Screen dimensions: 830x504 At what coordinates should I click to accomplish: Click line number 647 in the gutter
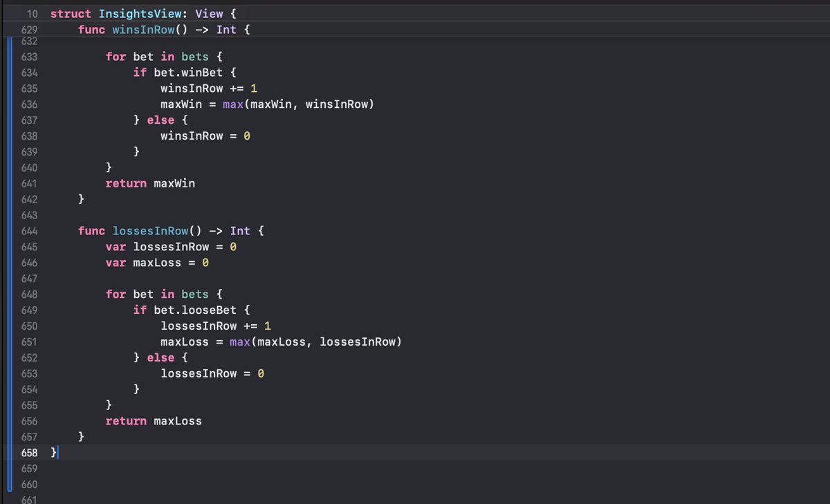pyautogui.click(x=28, y=279)
